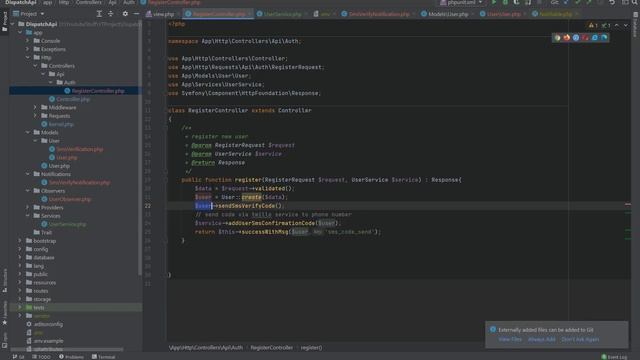Click Controllers in the navigation bar path

pyautogui.click(x=88, y=2)
